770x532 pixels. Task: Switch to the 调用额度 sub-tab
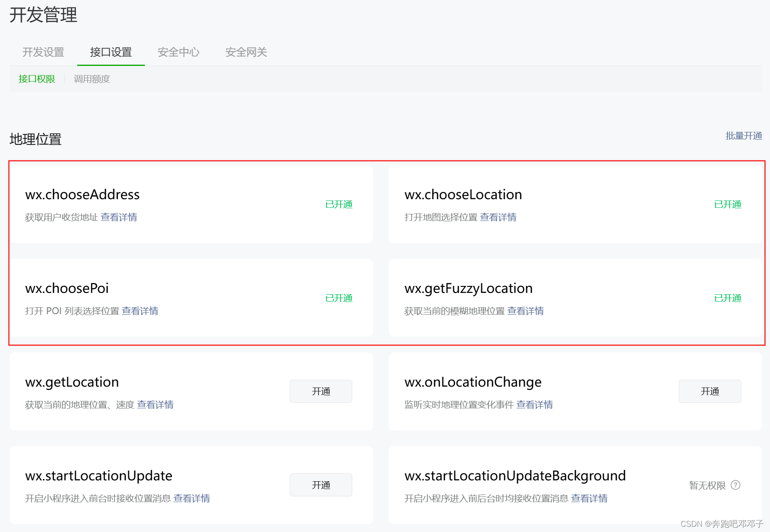coord(92,79)
